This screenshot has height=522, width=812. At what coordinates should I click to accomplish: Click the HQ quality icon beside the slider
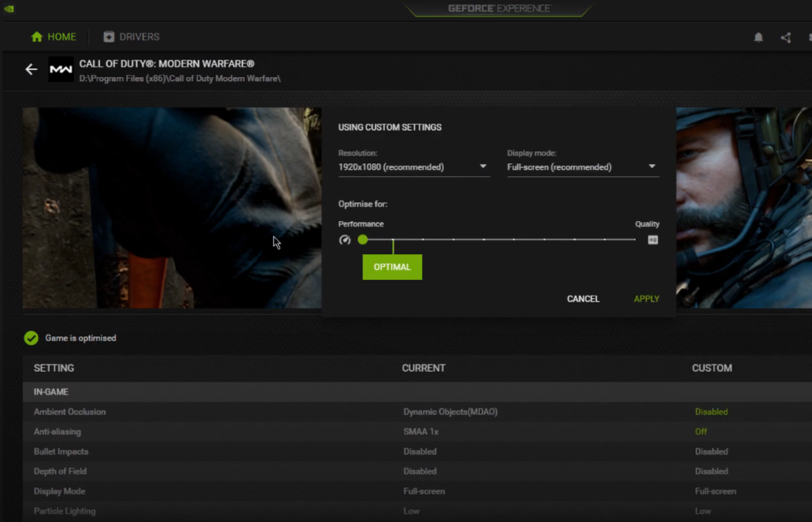click(x=653, y=239)
